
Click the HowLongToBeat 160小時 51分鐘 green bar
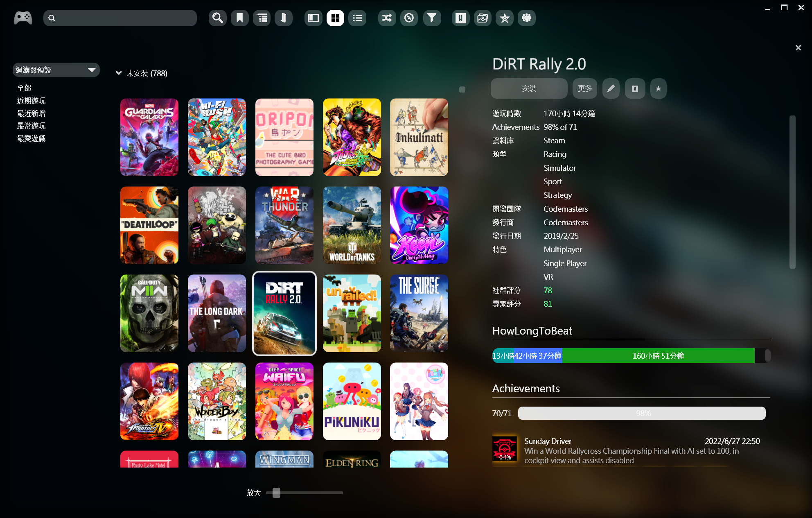[x=658, y=356]
